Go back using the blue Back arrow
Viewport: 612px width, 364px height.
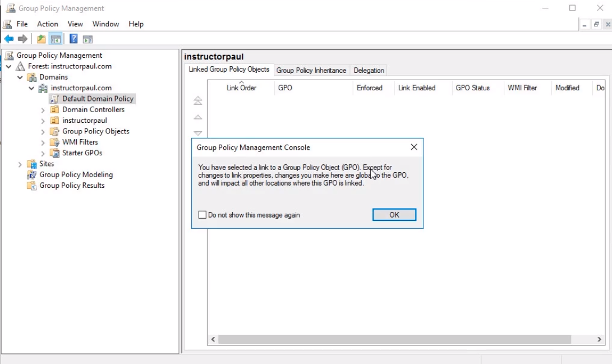[x=8, y=39]
